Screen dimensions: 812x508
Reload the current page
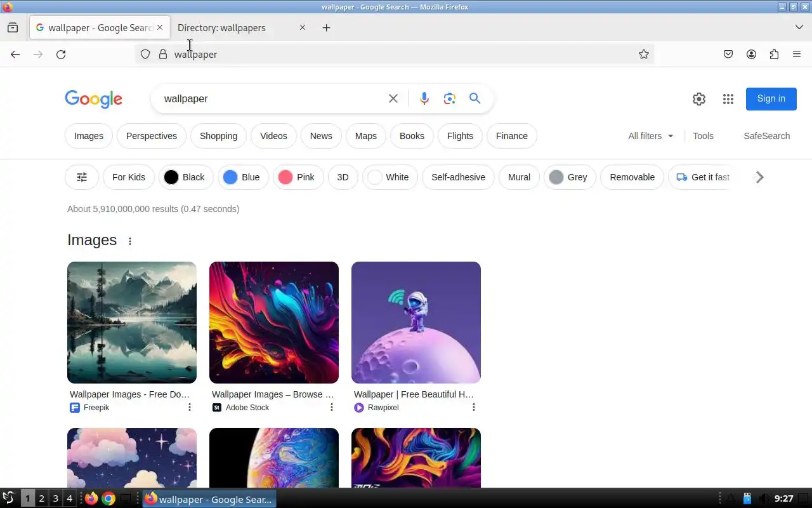pos(61,55)
